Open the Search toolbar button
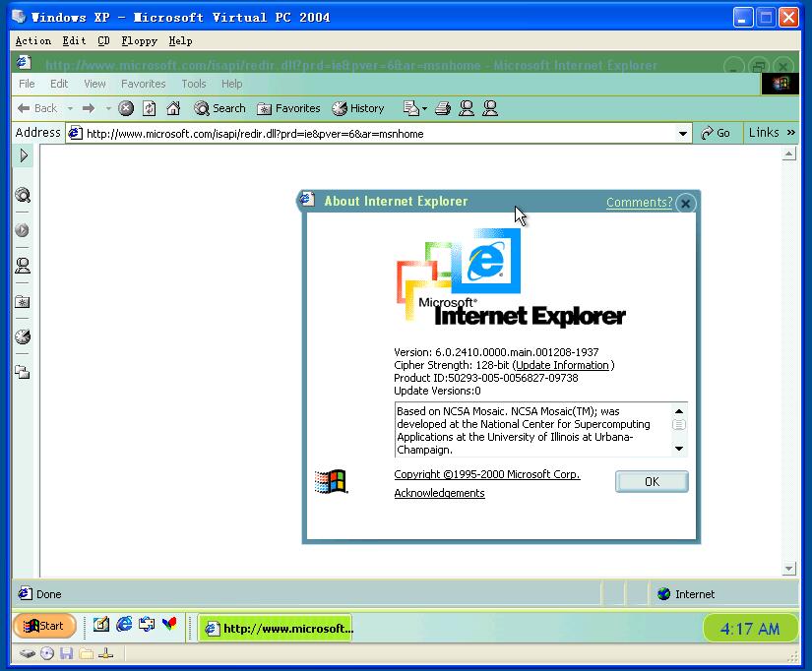 pyautogui.click(x=219, y=108)
